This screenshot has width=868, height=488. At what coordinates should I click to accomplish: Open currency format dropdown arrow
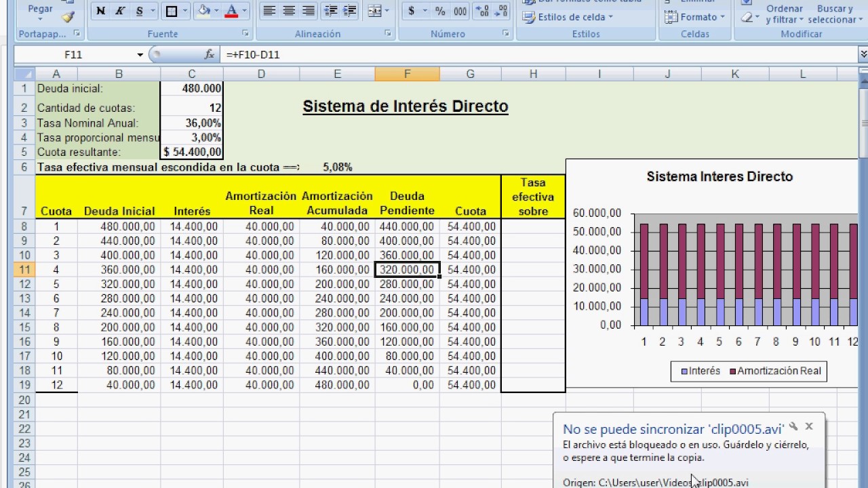425,11
